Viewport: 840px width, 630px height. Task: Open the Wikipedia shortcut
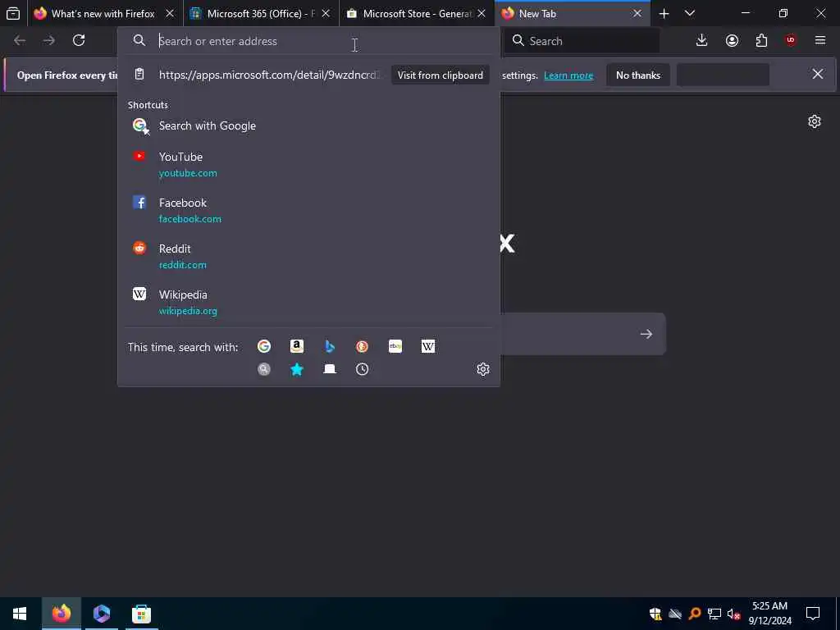point(308,303)
